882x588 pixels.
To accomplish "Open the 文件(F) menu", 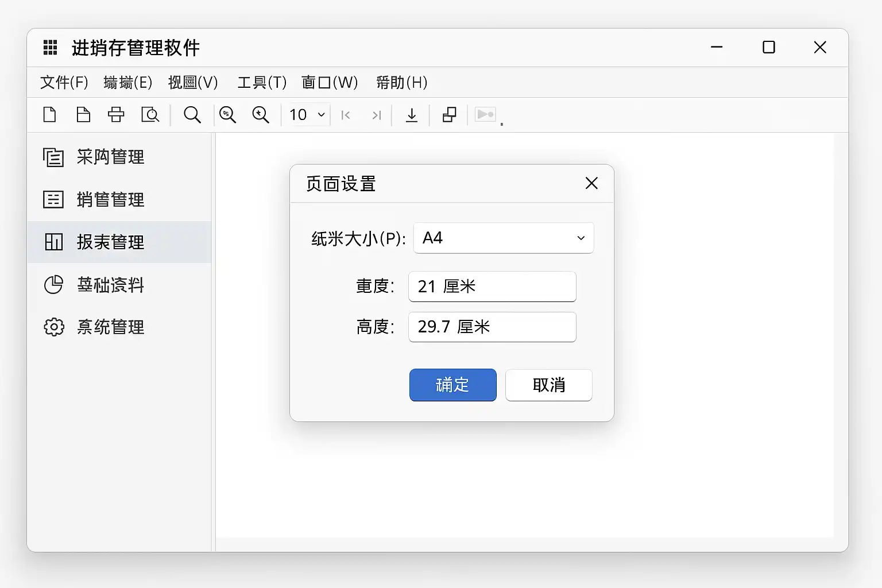I will pyautogui.click(x=64, y=83).
